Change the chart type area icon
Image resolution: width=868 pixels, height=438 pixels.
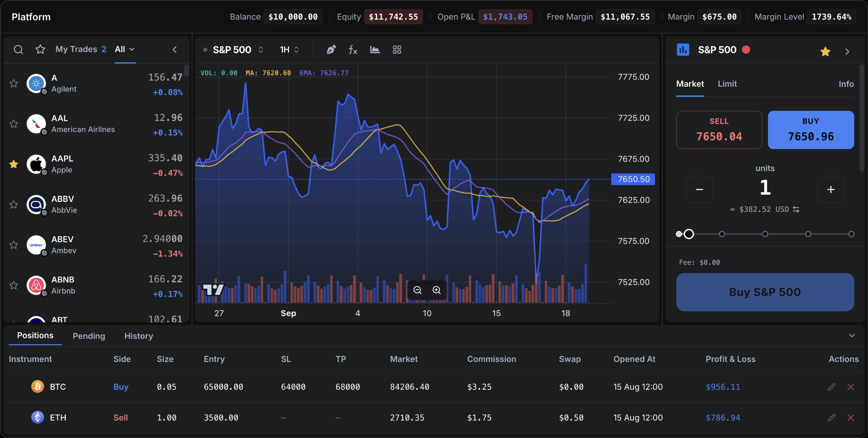click(x=375, y=50)
